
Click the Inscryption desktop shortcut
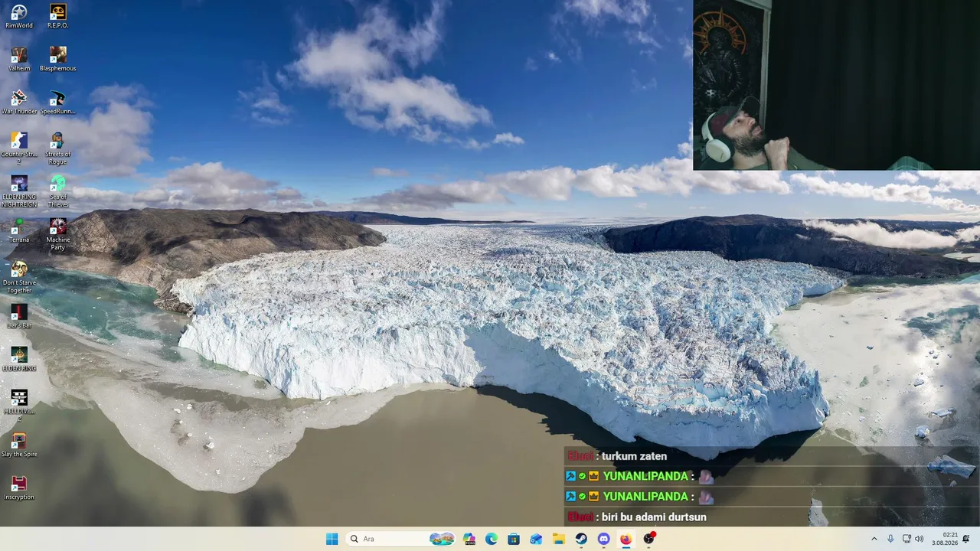(x=19, y=487)
